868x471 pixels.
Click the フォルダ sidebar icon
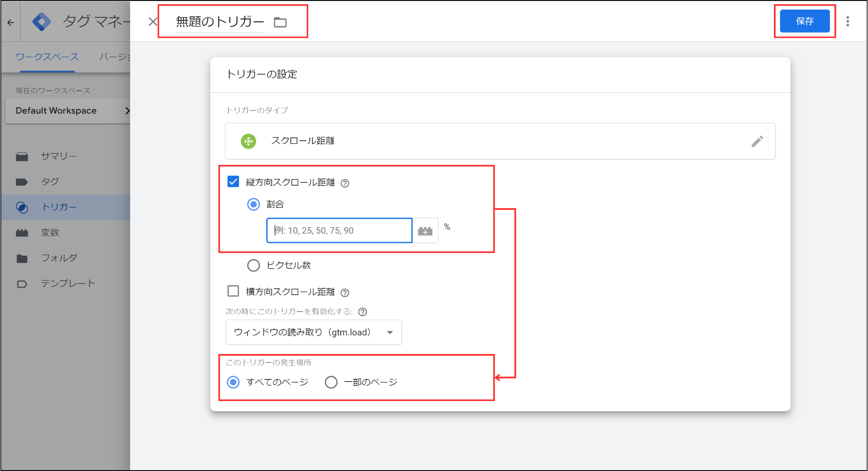22,258
